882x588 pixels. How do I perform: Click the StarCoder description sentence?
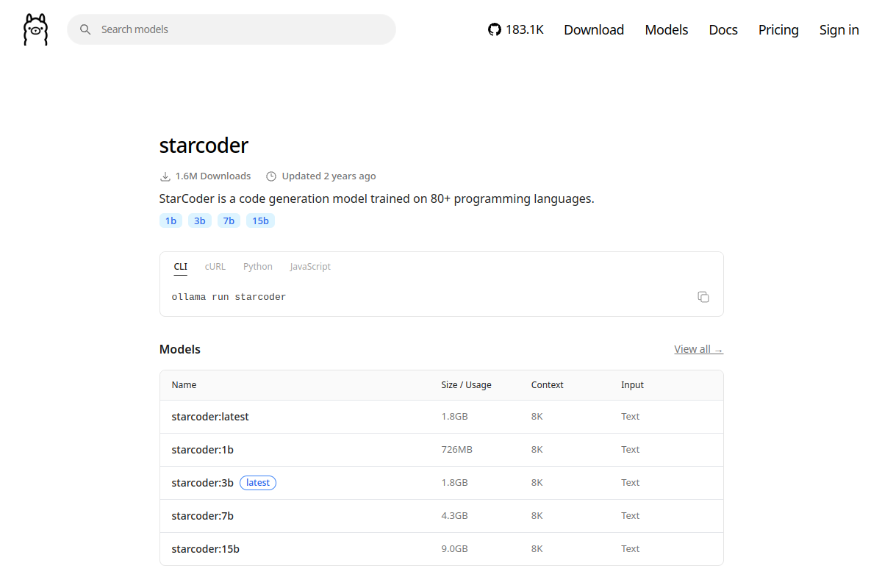376,199
